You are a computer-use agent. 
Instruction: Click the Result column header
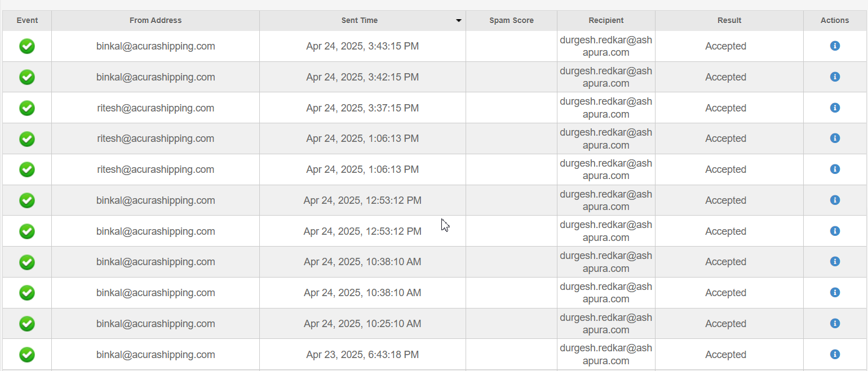729,20
